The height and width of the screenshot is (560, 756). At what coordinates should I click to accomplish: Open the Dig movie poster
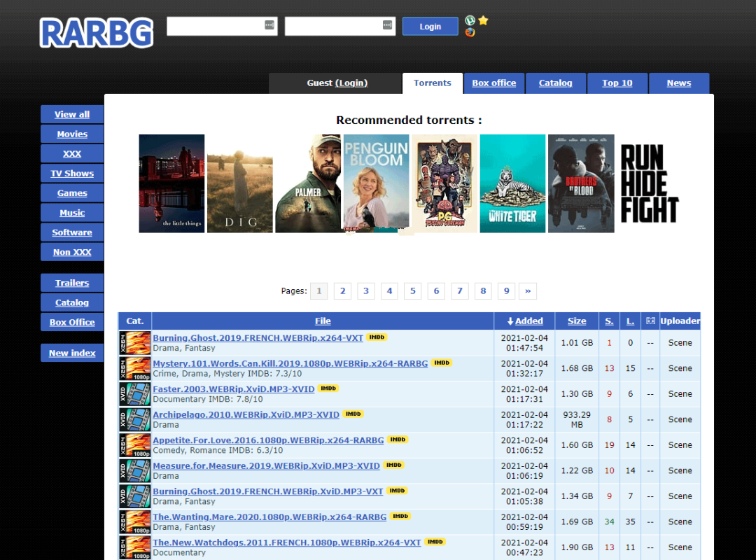click(x=239, y=183)
